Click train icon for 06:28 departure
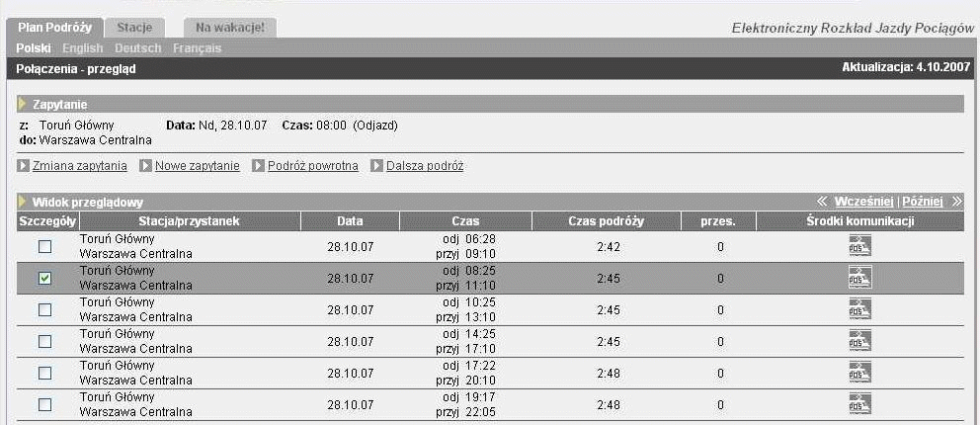 coord(859,247)
